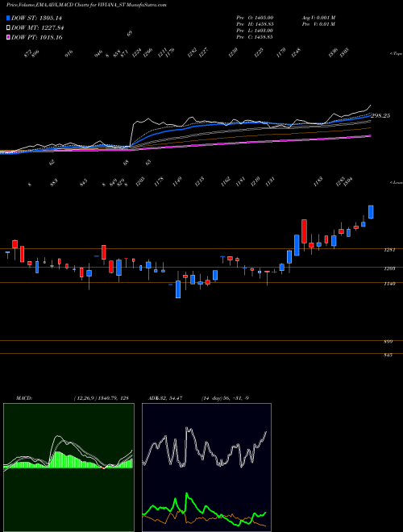Click the MACD (12,26,9) parameter values
Viewport: 403px width, 532px height.
[x=101, y=398]
